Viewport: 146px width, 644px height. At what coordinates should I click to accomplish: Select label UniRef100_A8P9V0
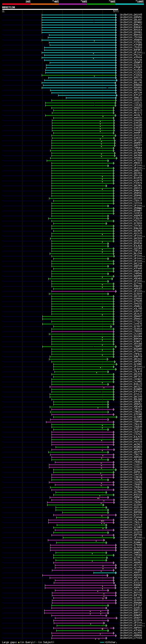131,628
